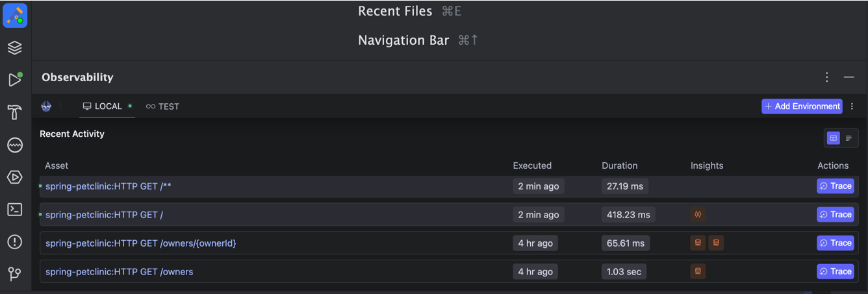
Task: Open the Terminal tool window
Action: coord(15,210)
